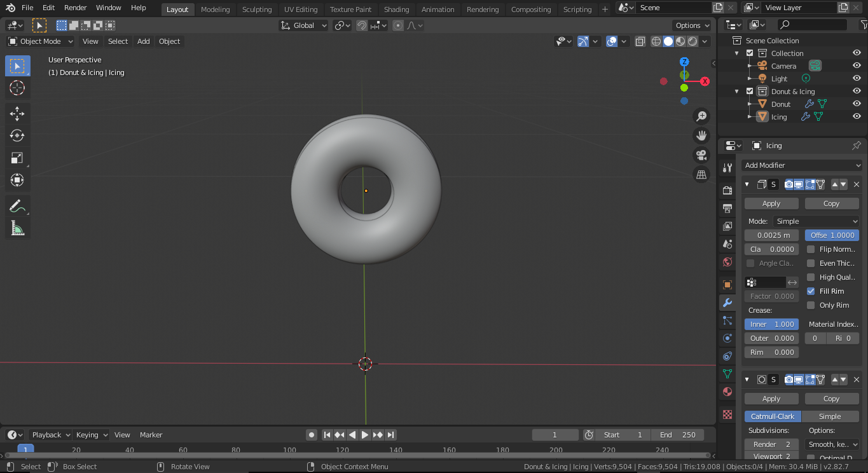The width and height of the screenshot is (868, 473).
Task: Apply the Subdivision modifier
Action: pos(771,399)
